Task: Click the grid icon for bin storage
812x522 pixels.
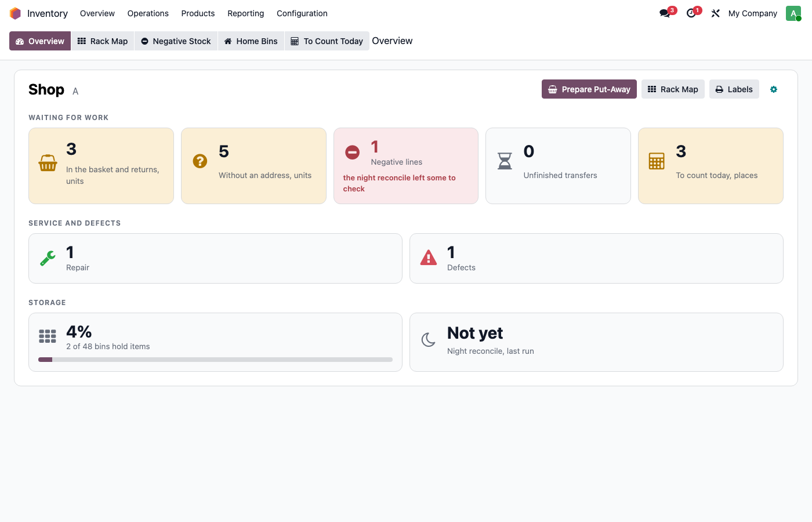Action: click(x=48, y=336)
